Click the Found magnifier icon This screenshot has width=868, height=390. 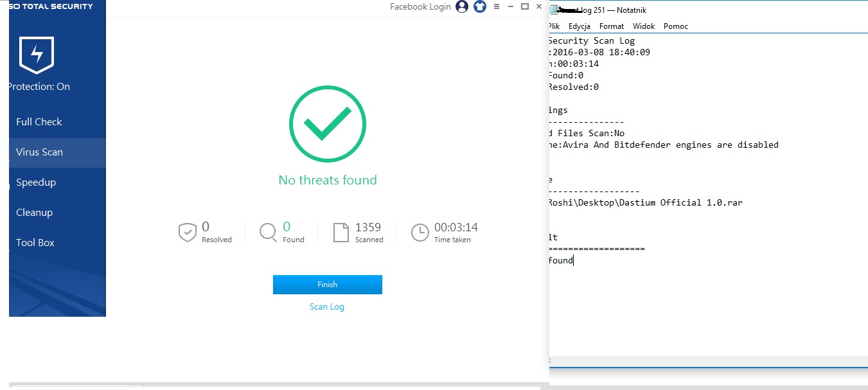[x=268, y=232]
